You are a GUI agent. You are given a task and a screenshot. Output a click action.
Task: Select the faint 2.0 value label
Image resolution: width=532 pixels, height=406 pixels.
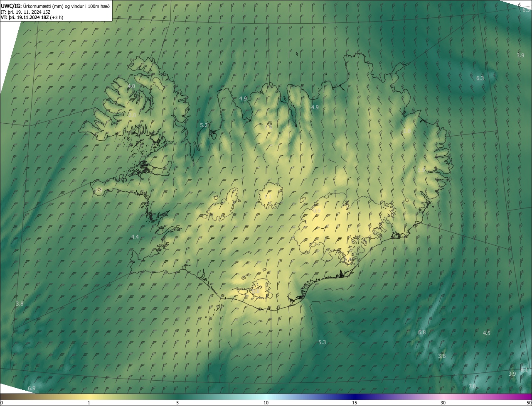[x=133, y=115]
